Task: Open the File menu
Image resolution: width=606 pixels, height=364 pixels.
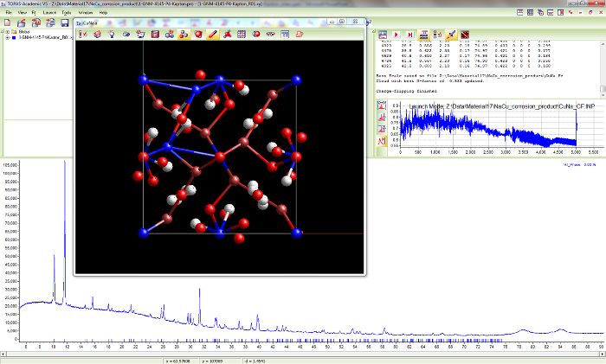Action: coord(9,13)
